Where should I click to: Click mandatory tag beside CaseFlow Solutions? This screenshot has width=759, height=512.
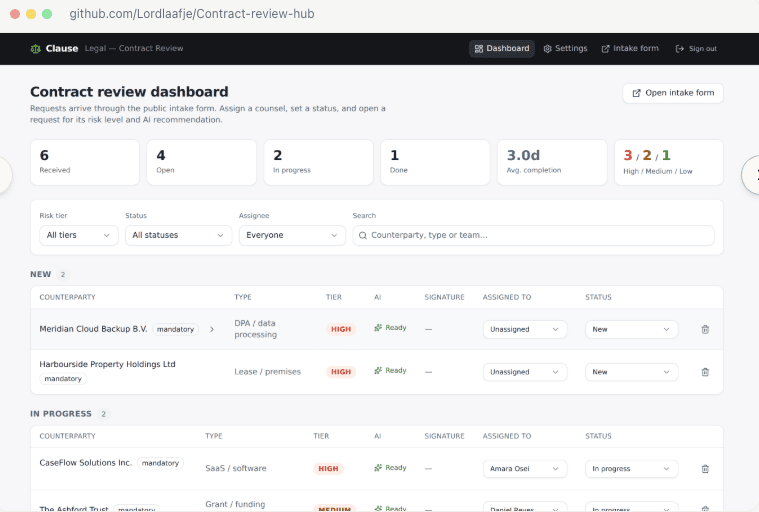click(160, 463)
